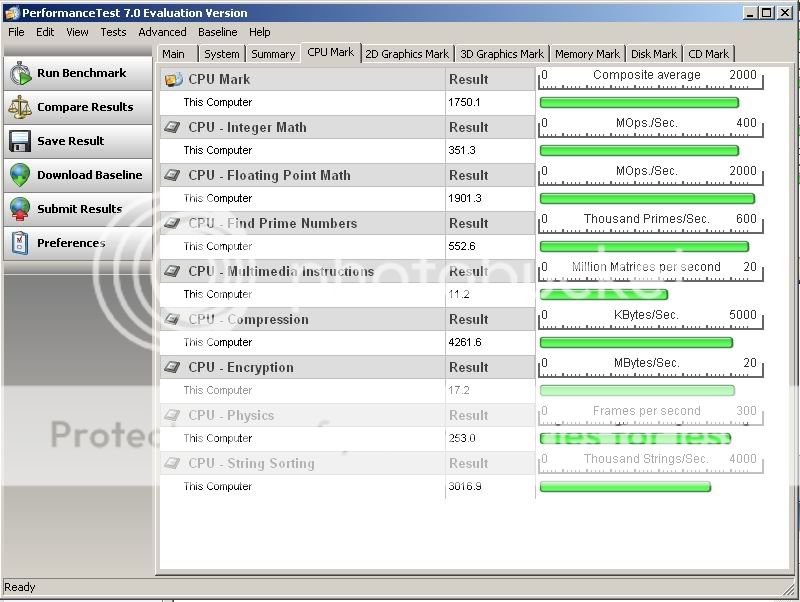Open the Baseline menu

(x=217, y=32)
